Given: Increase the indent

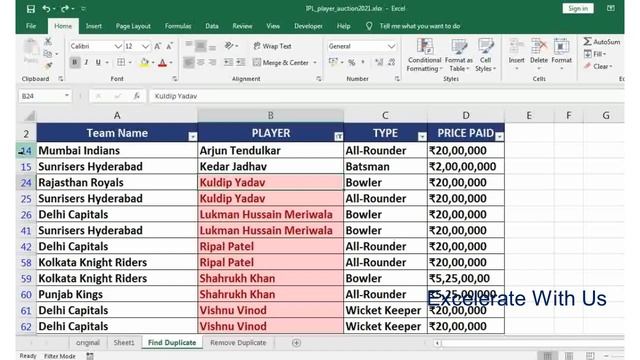Looking at the screenshot, I should 241,62.
